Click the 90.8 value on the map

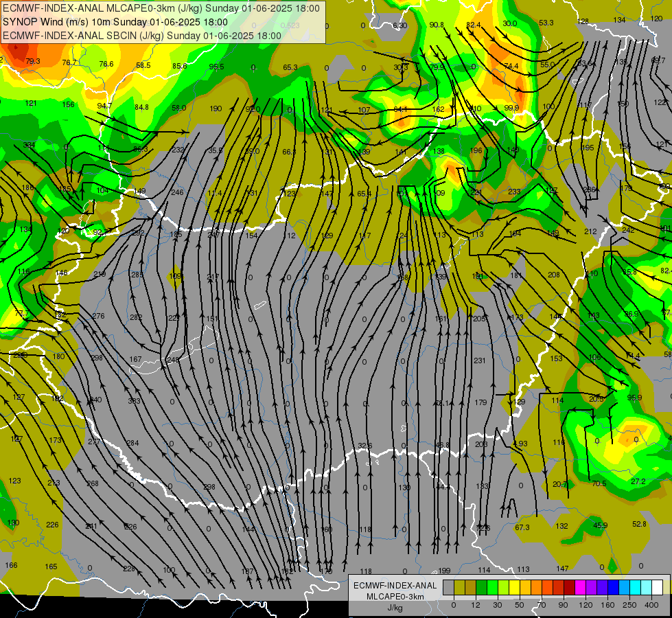[437, 25]
